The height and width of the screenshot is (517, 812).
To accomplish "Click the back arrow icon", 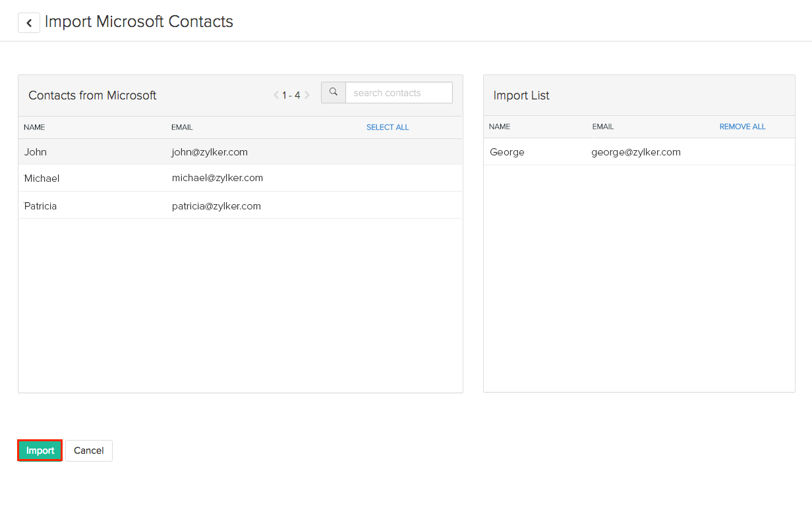I will [29, 22].
